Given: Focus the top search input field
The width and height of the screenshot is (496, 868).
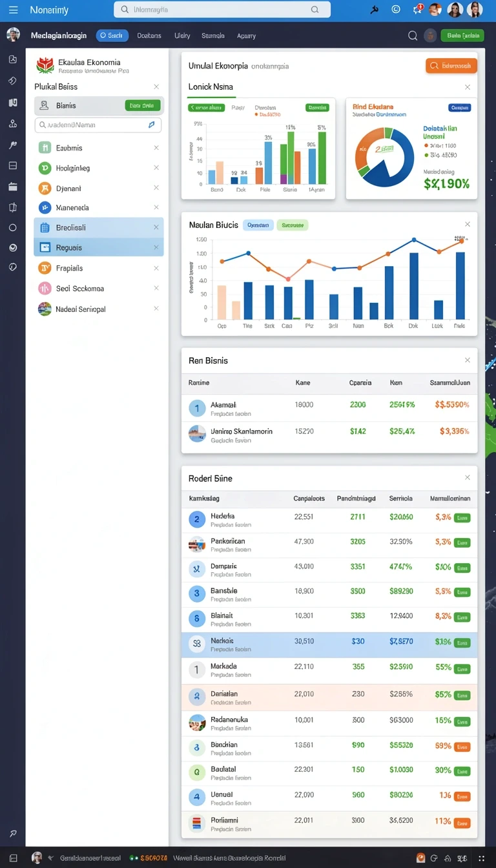Looking at the screenshot, I should point(222,10).
